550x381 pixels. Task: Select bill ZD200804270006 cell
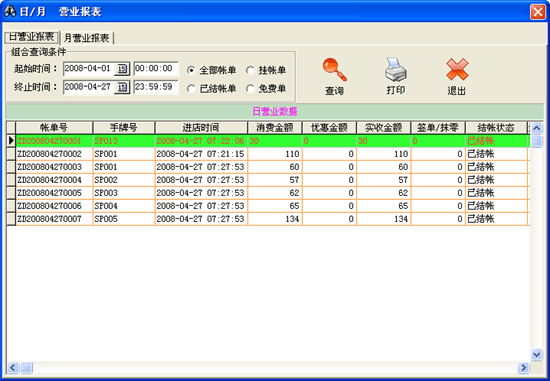(54, 206)
